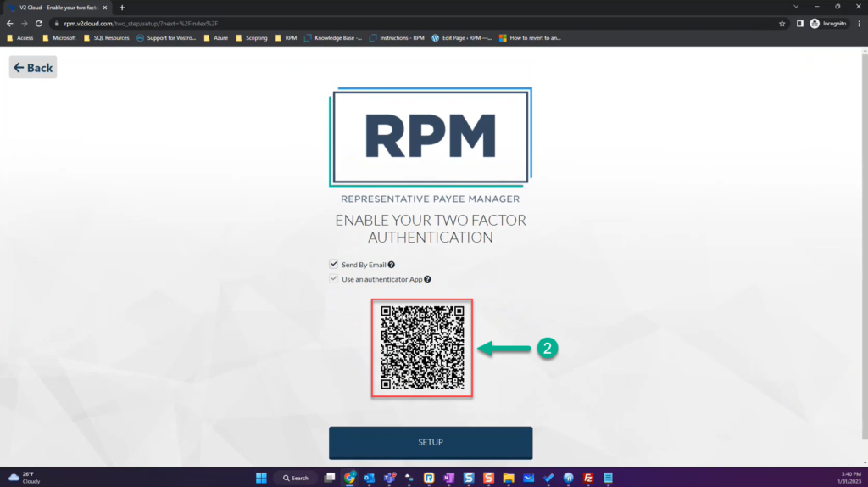The width and height of the screenshot is (868, 487).
Task: Open help icon next to Send By Email
Action: tap(392, 265)
